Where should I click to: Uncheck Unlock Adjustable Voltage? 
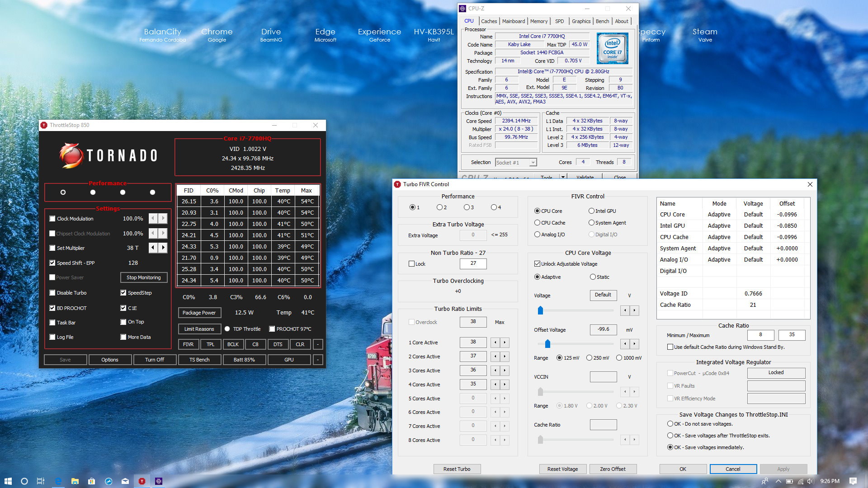(538, 264)
